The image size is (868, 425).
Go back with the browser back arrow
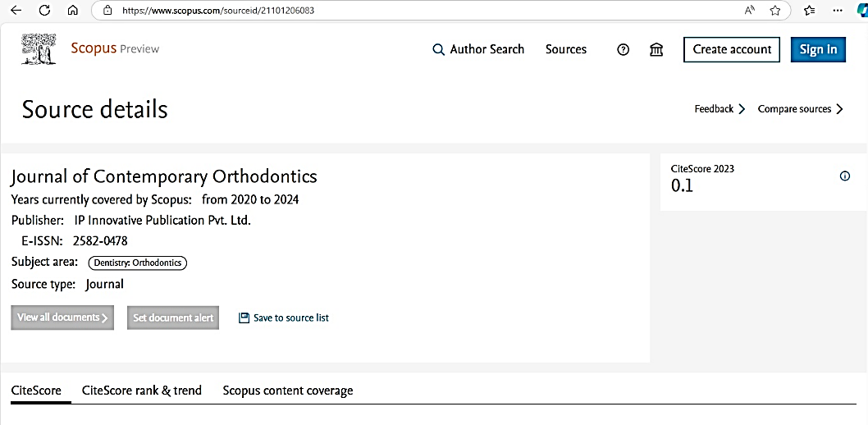16,10
